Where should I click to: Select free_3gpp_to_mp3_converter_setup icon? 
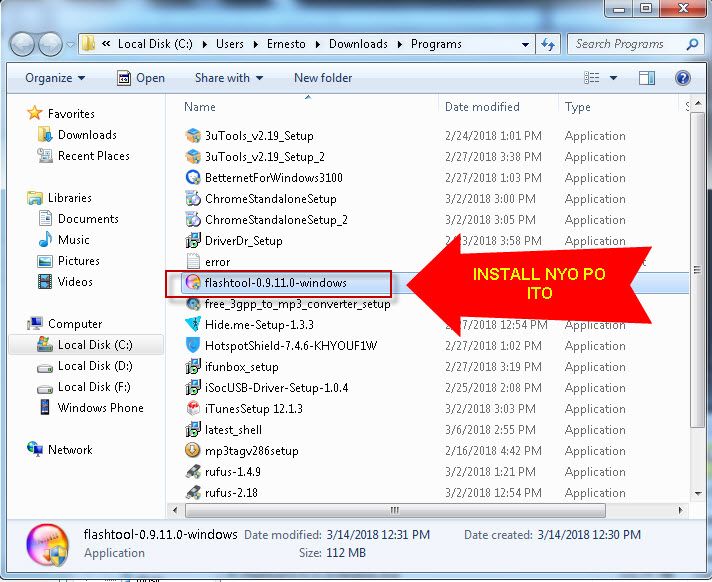pos(193,303)
